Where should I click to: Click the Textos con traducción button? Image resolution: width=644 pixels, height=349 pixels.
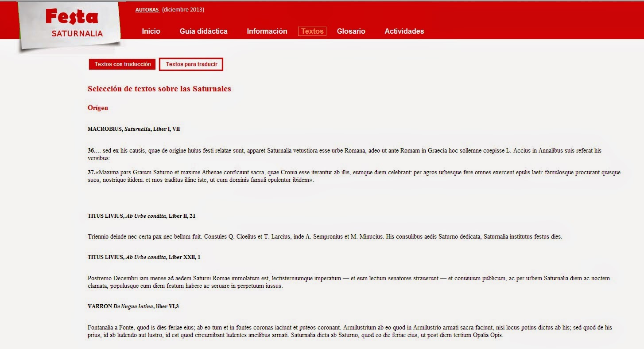click(x=123, y=64)
